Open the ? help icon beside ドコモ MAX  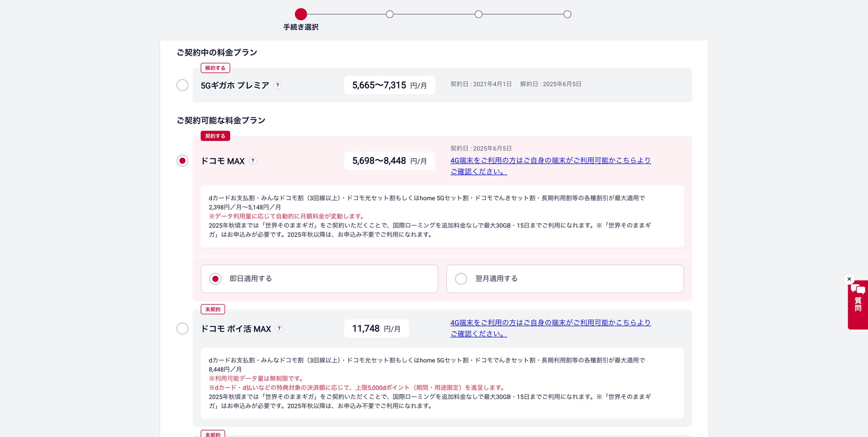[253, 161]
